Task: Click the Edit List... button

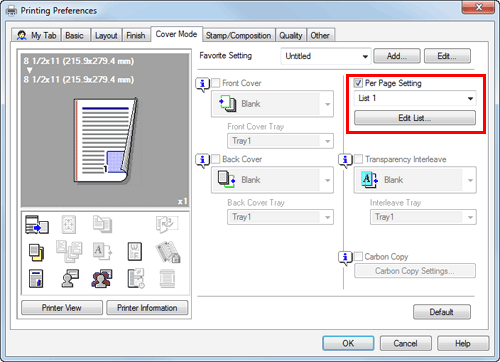Action: [415, 118]
